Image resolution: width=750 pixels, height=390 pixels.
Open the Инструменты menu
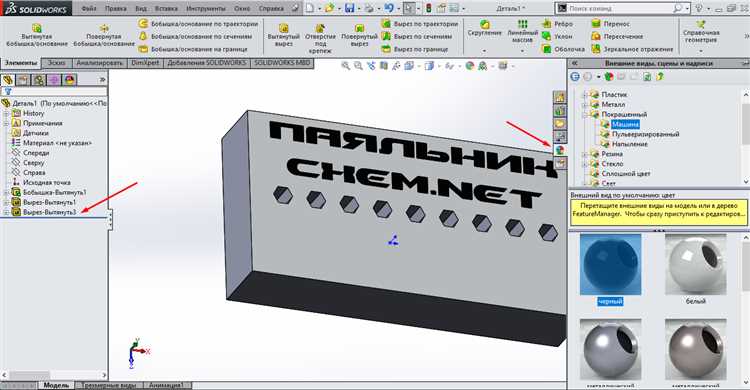pos(206,8)
